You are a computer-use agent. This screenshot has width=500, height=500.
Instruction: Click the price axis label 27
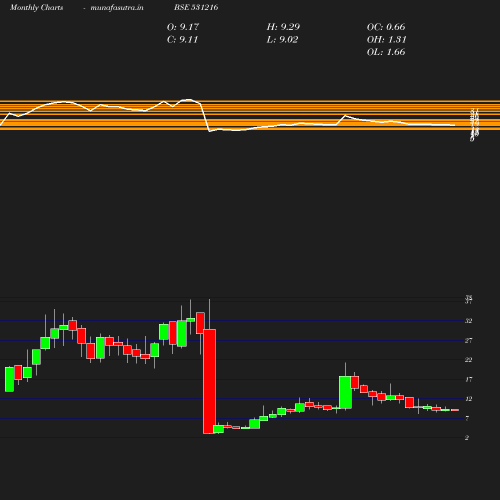pos(468,340)
